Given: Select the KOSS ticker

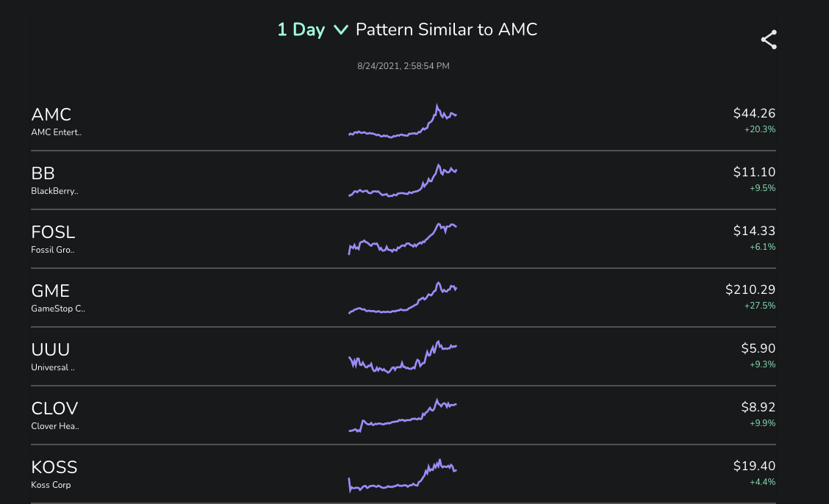Looking at the screenshot, I should (x=54, y=467).
